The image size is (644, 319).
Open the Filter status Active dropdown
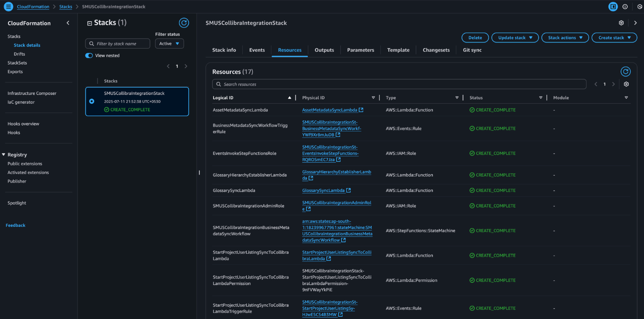click(x=169, y=43)
